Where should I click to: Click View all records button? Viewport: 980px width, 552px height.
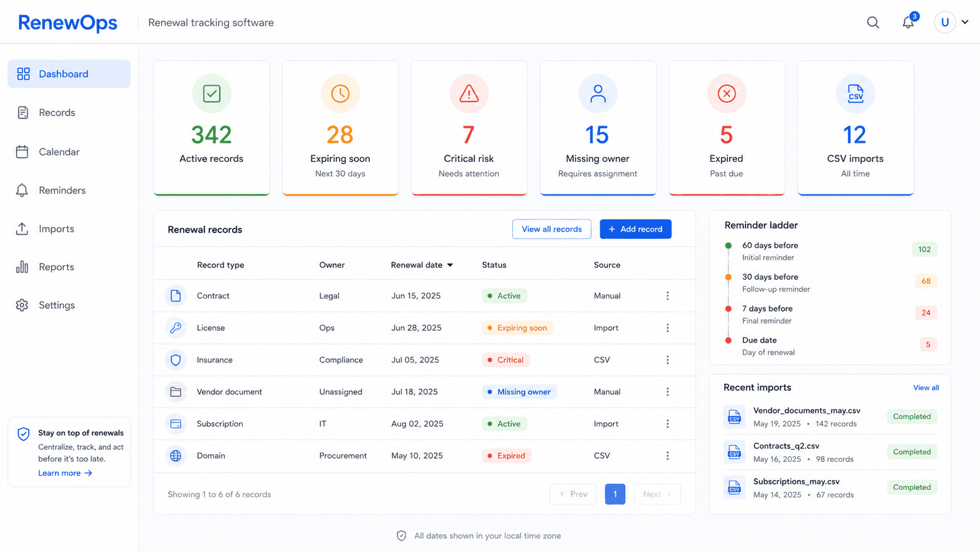pos(552,229)
